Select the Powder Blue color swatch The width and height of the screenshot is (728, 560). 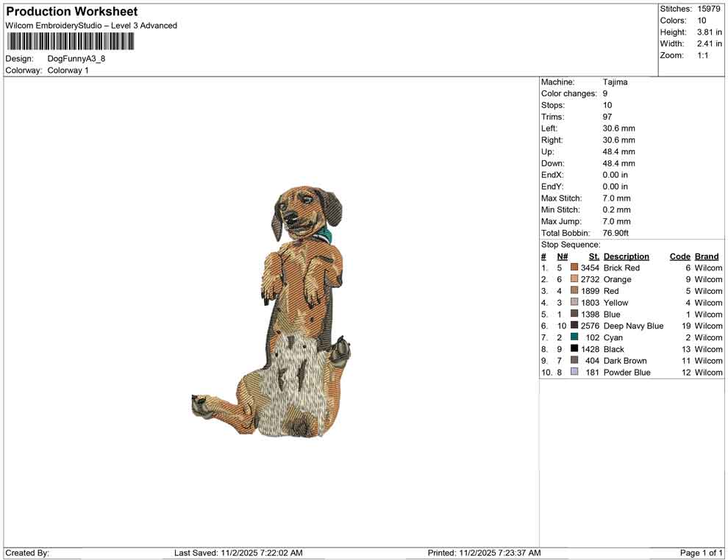click(x=574, y=372)
